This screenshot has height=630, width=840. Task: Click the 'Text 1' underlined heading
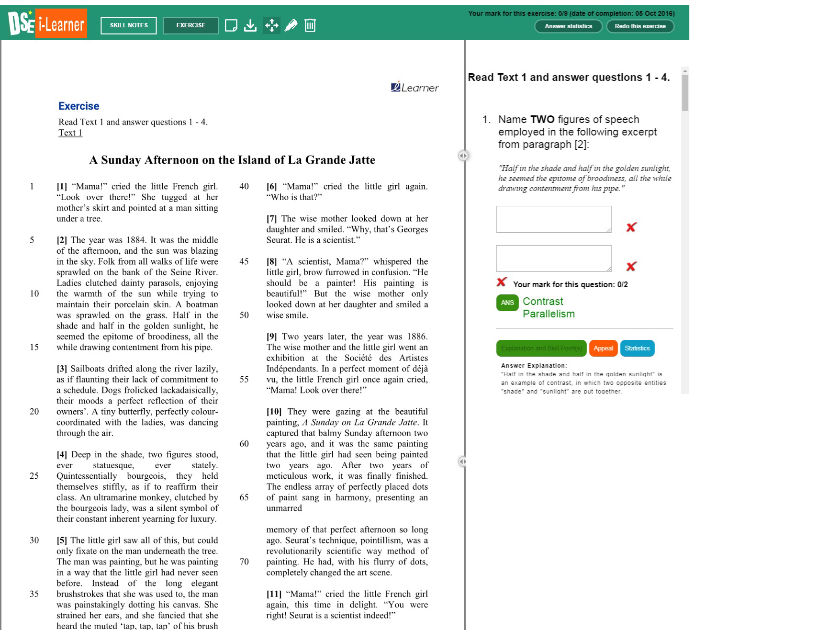pos(70,133)
